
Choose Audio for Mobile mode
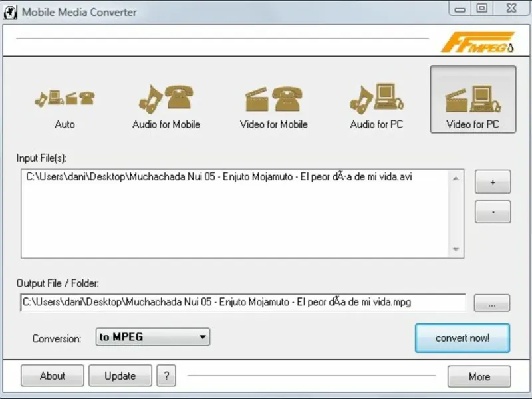coord(166,107)
